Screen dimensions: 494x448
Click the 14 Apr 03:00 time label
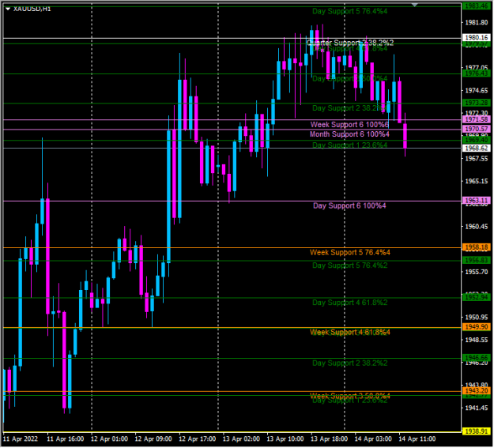[x=373, y=439]
